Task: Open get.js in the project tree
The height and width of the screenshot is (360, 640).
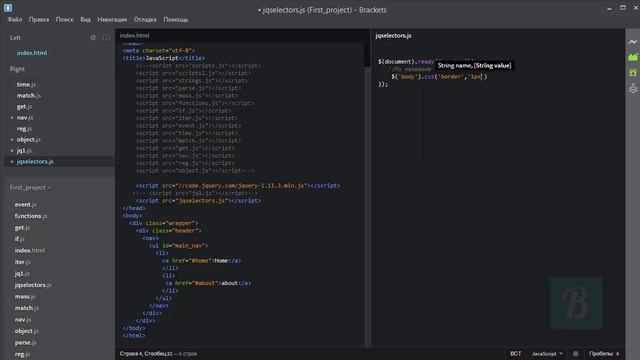Action: click(22, 228)
